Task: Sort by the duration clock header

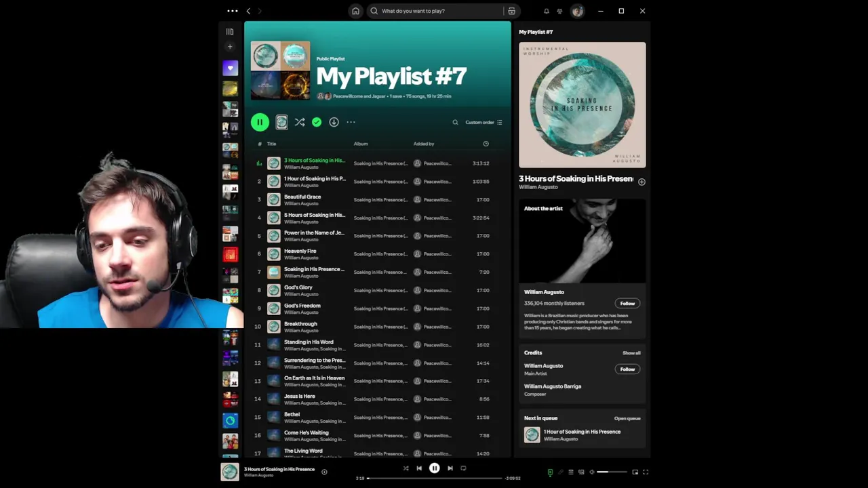Action: click(486, 144)
